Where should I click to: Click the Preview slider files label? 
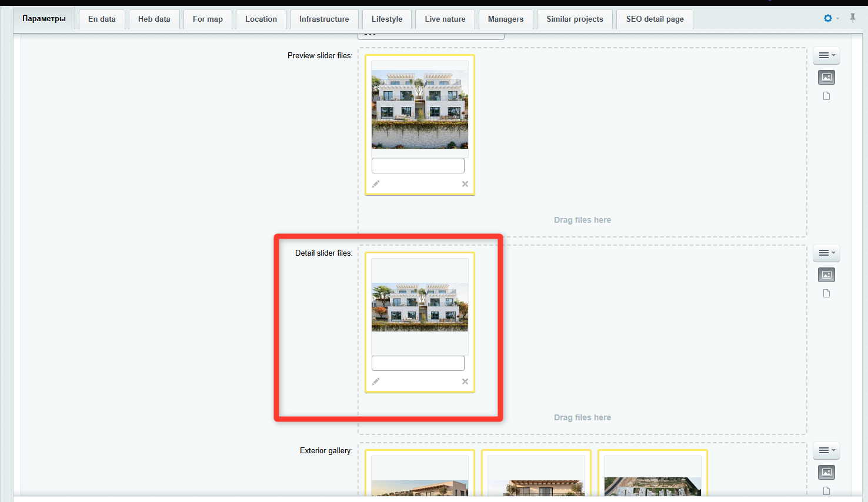point(320,55)
